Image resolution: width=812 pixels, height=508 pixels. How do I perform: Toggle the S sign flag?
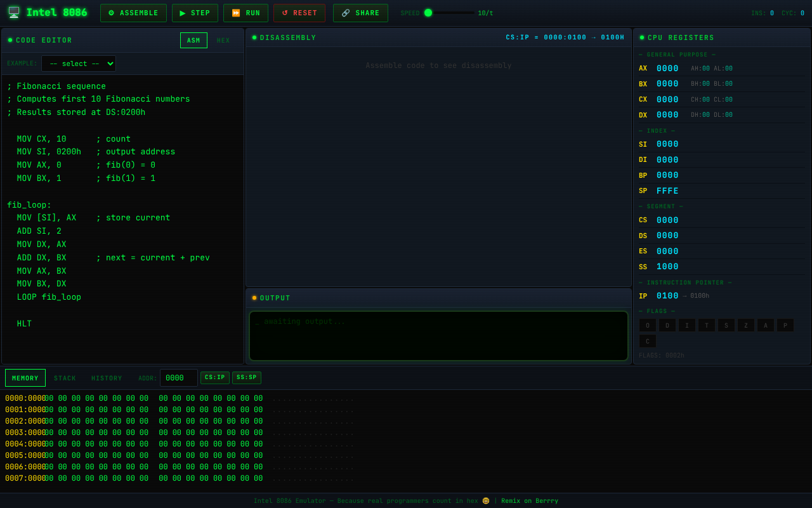click(726, 325)
